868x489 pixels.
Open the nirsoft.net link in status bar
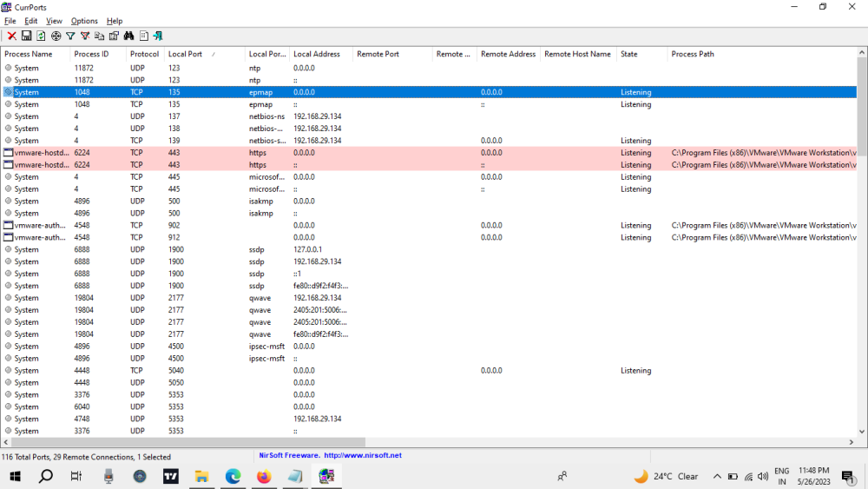pyautogui.click(x=362, y=455)
